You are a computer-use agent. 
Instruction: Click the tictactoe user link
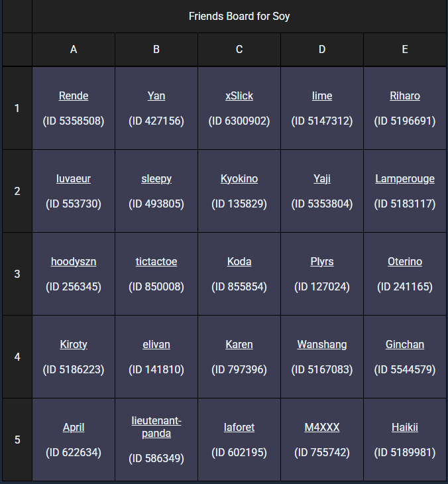(x=156, y=262)
